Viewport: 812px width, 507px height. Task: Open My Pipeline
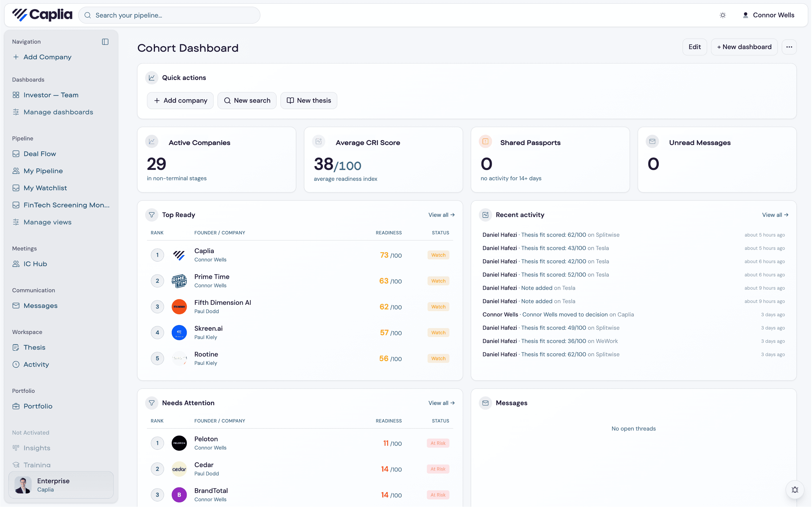[x=38, y=171]
